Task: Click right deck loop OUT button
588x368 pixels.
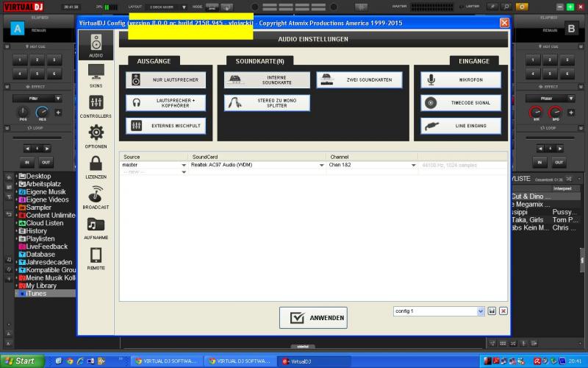Action: 559,162
